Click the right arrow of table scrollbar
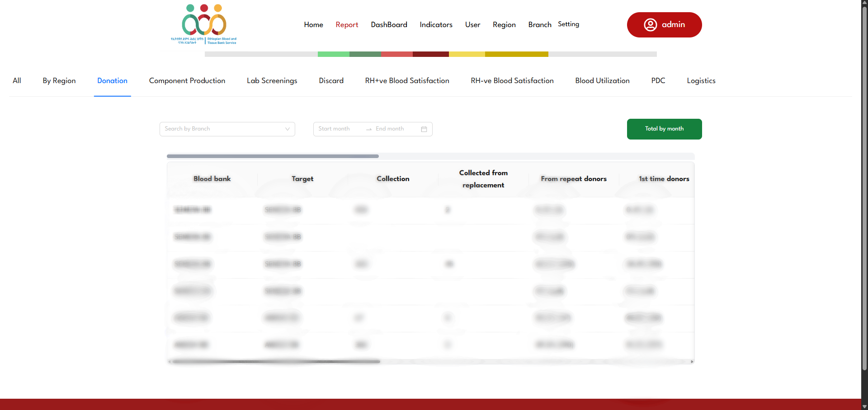Viewport: 868px width, 410px height. tap(692, 362)
